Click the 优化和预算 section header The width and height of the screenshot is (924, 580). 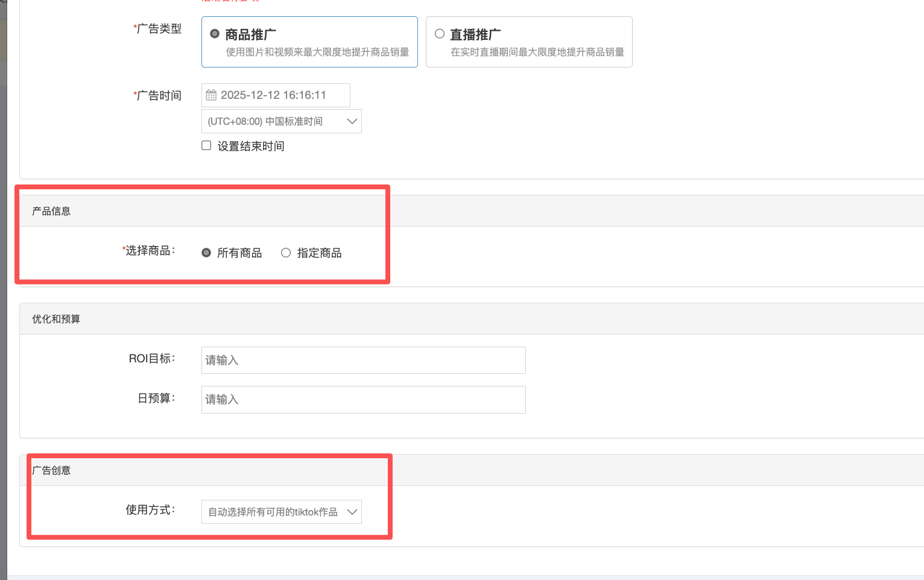tap(56, 319)
